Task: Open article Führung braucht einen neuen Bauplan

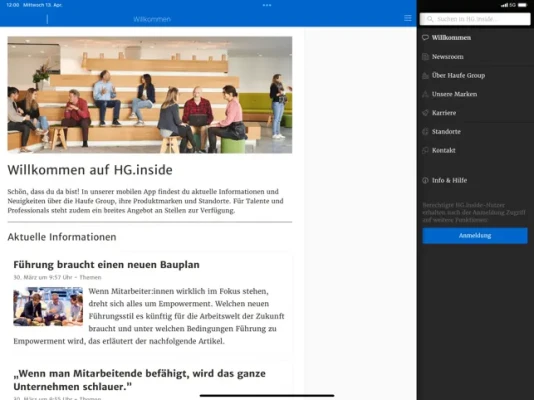Action: (x=106, y=265)
